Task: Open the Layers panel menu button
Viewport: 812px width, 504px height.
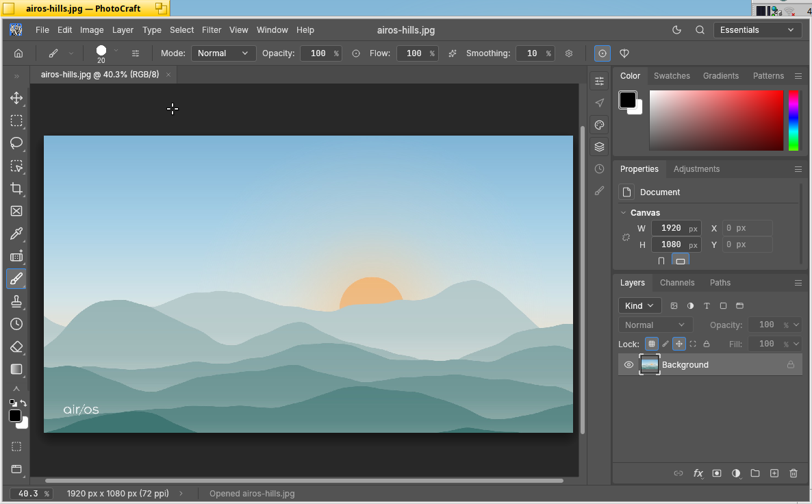Action: [798, 283]
